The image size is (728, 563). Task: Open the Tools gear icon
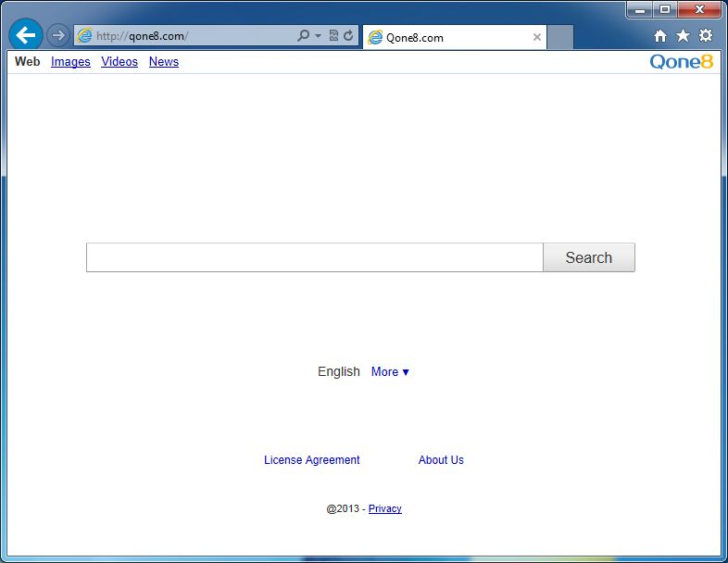[706, 35]
